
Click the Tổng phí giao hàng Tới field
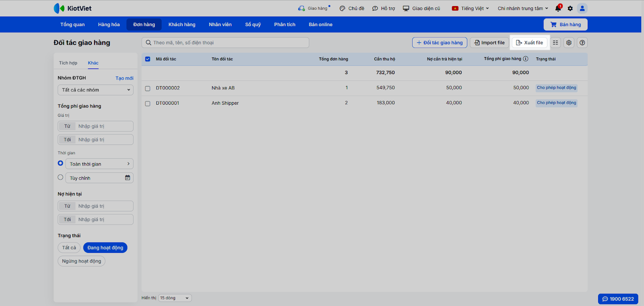tap(95, 140)
